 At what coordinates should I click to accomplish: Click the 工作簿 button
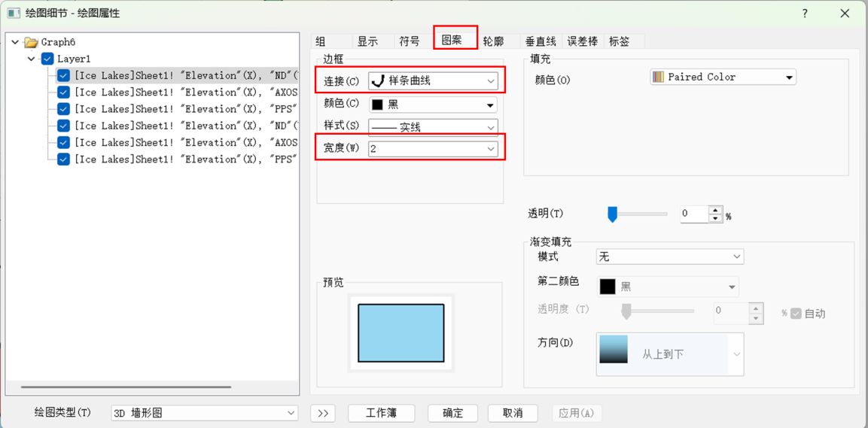coord(381,413)
